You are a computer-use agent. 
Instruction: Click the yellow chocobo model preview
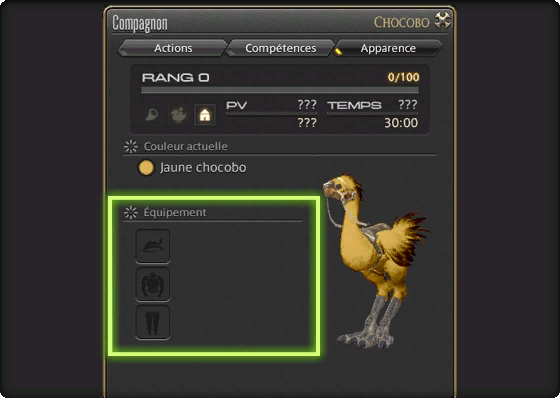[376, 261]
